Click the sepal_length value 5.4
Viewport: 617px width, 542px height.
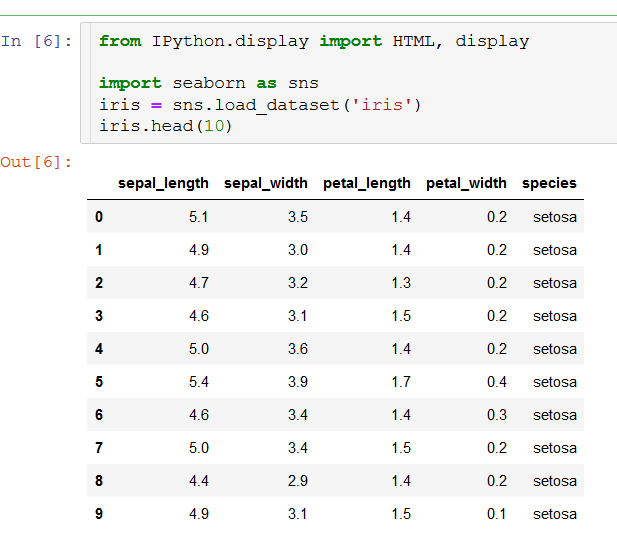(x=198, y=382)
